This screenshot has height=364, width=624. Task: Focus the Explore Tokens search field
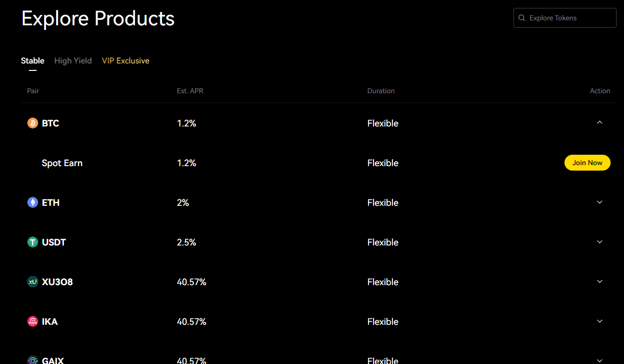[x=565, y=18]
